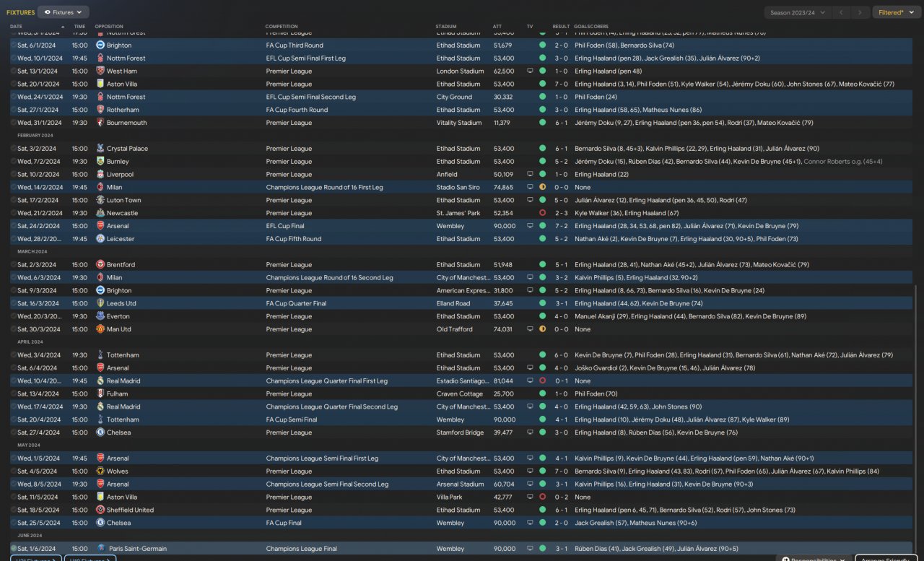Click the 'FA Cup Quarter Final' competition text
This screenshot has height=561, width=924.
(x=296, y=303)
